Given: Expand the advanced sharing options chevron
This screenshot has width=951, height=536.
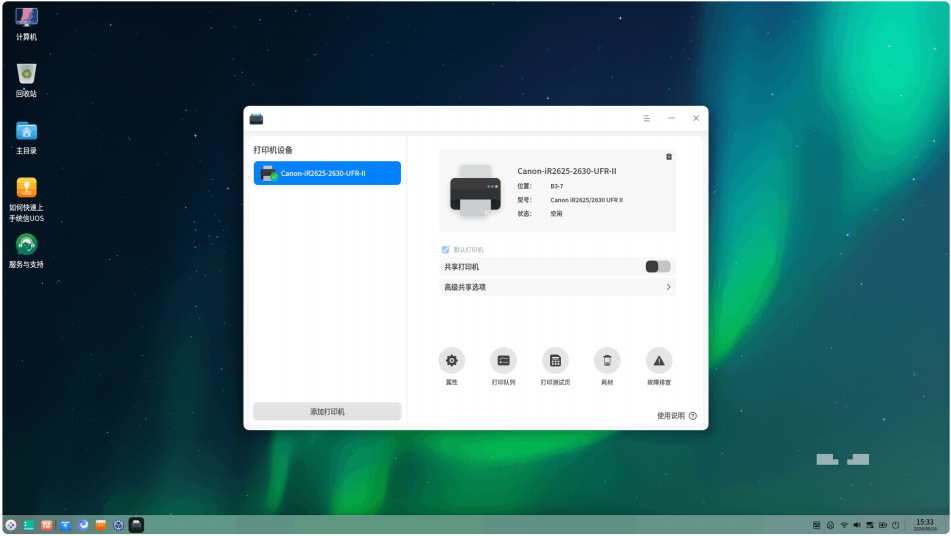Looking at the screenshot, I should click(668, 287).
